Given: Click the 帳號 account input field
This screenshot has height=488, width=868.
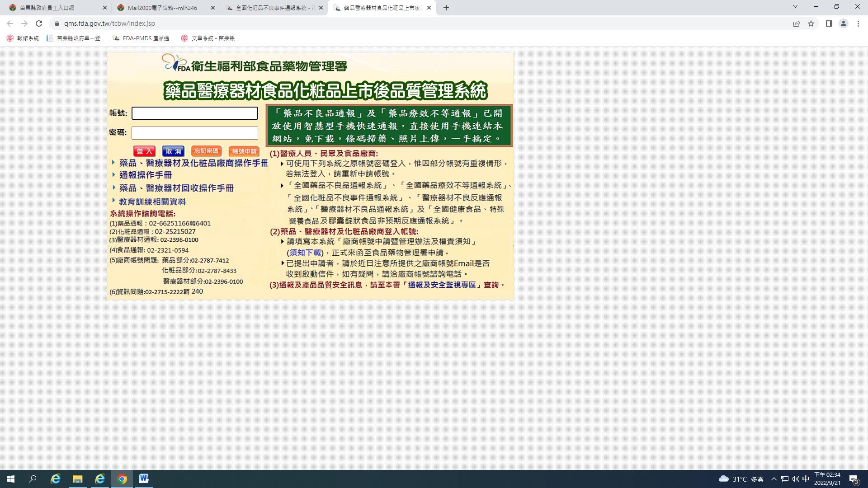Looking at the screenshot, I should 194,113.
